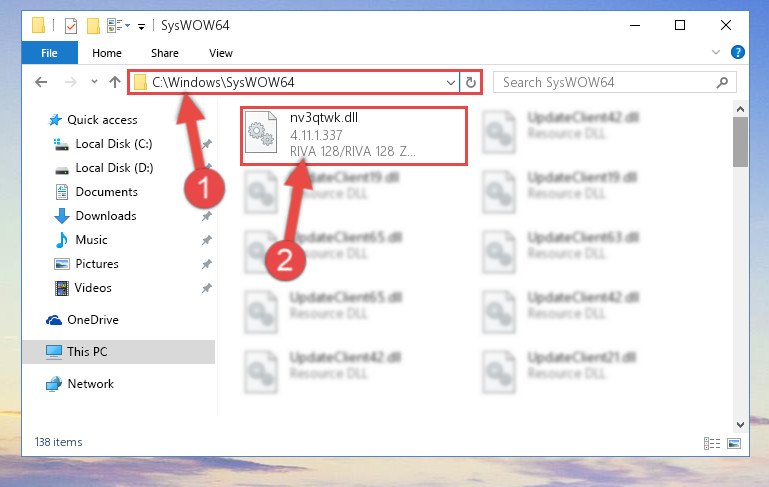Select Local Disk (D:) in sidebar
The width and height of the screenshot is (769, 487).
pos(114,168)
